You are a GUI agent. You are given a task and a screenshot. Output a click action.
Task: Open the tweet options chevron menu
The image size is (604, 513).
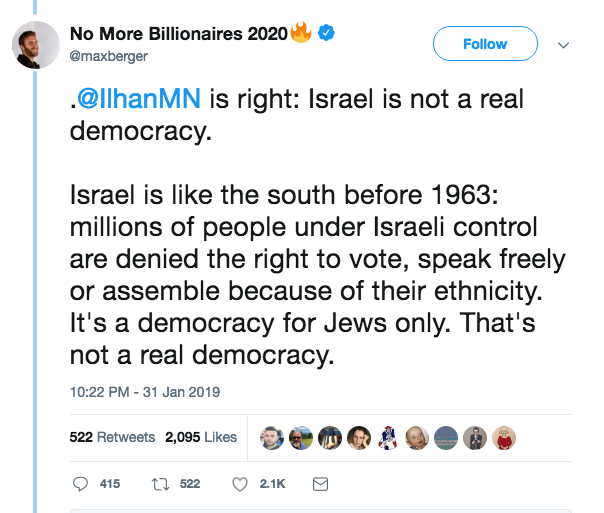[563, 45]
